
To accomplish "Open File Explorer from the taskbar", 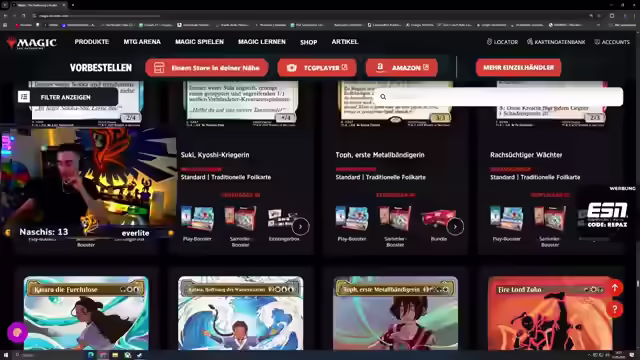I will (115, 355).
